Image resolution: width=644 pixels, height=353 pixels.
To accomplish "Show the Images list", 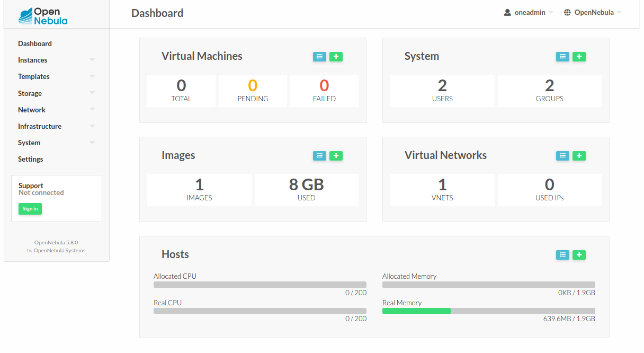I will click(319, 156).
